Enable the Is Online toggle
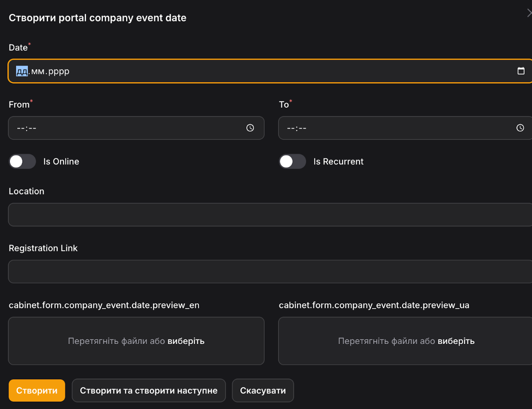Screen dimensions: 532x409 [x=22, y=161]
